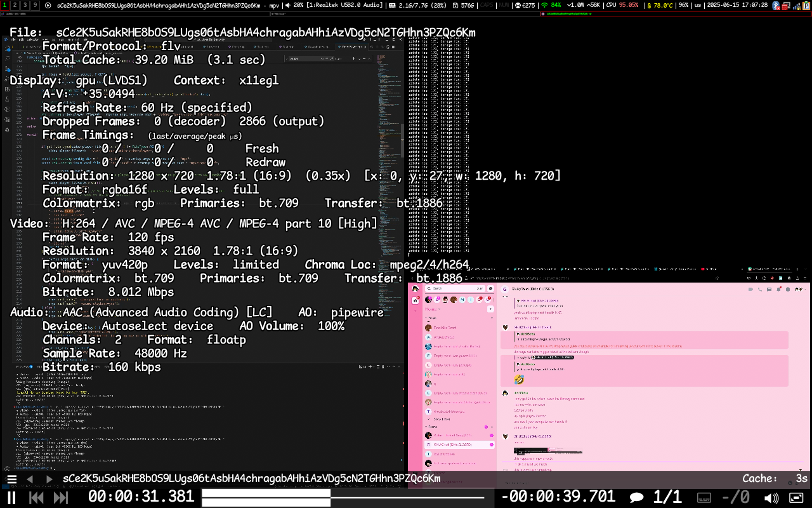Click the Realtek USB2.0 Audio volume block

tap(334, 5)
